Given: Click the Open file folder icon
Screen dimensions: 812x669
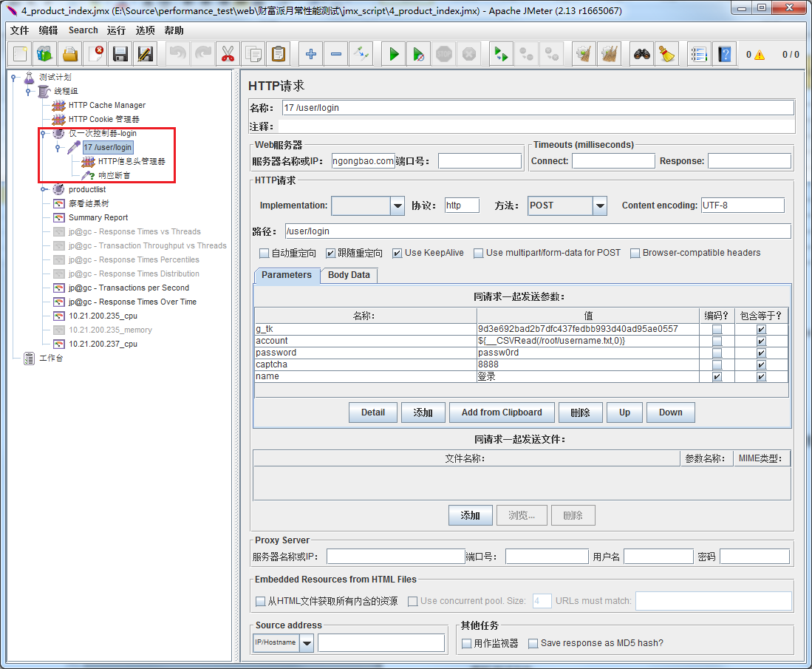Looking at the screenshot, I should click(x=70, y=54).
